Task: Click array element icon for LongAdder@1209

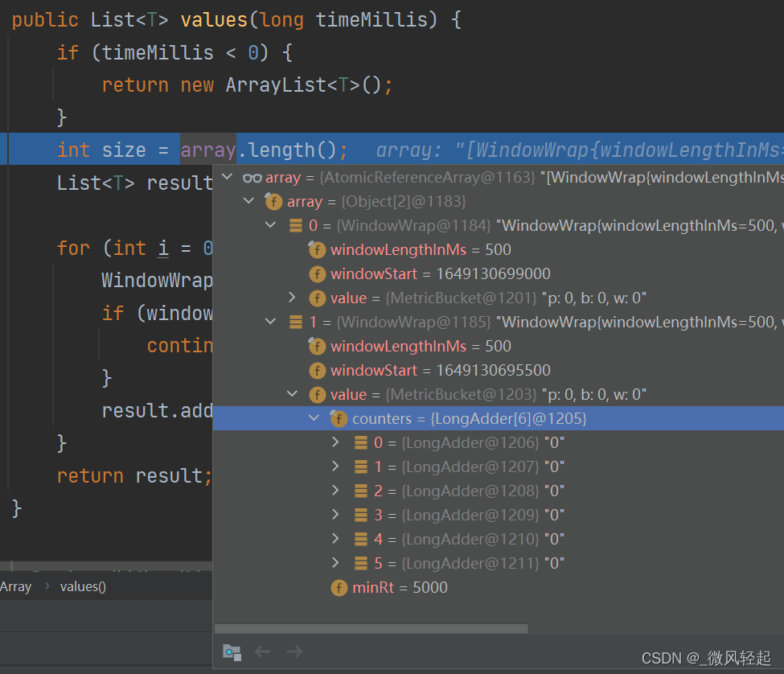Action: (x=361, y=515)
